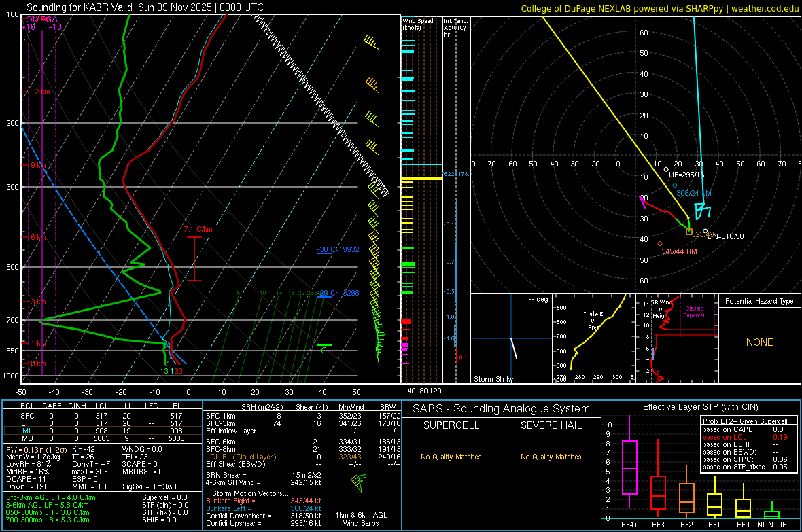Image resolution: width=802 pixels, height=532 pixels.
Task: Click the K = -42 index value
Action: coord(84,450)
